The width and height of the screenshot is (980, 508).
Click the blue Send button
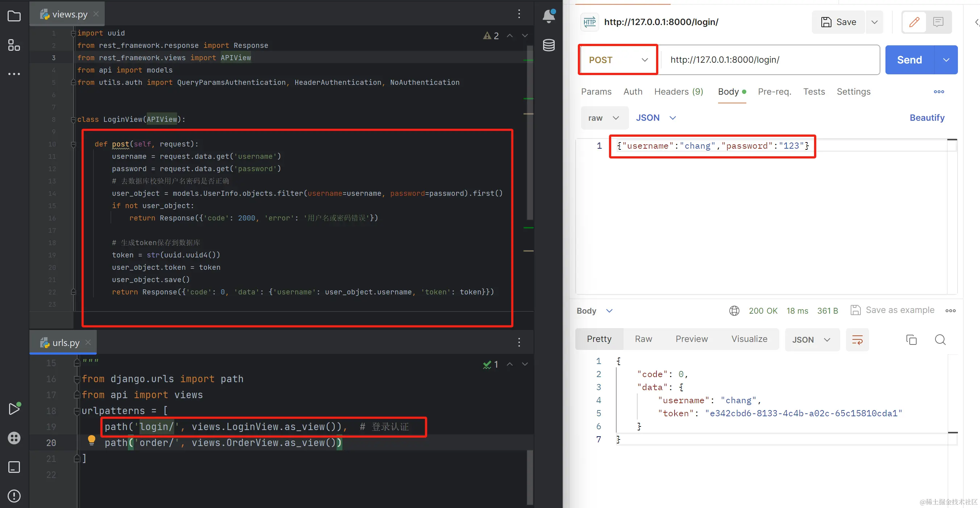tap(909, 60)
